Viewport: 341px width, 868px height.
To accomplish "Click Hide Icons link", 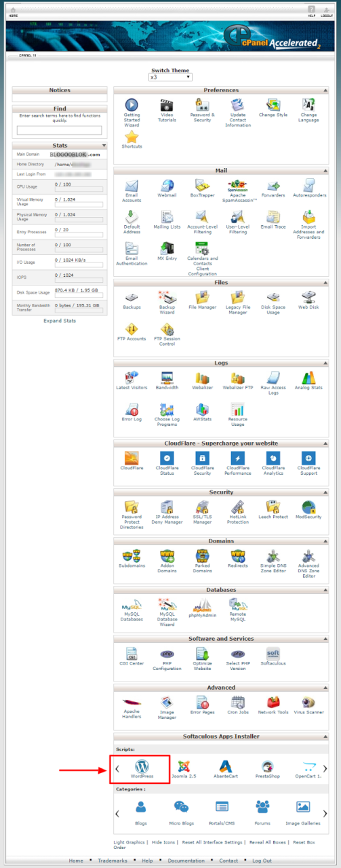I will click(x=163, y=842).
